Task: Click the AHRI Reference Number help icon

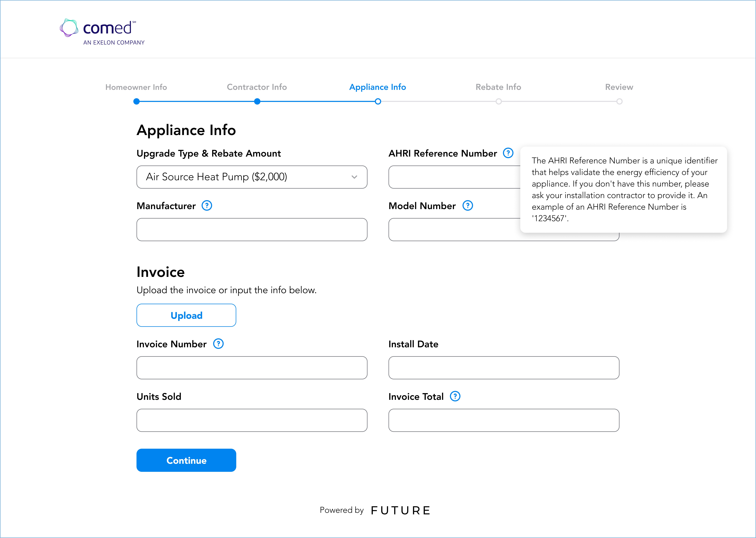Action: click(x=508, y=153)
